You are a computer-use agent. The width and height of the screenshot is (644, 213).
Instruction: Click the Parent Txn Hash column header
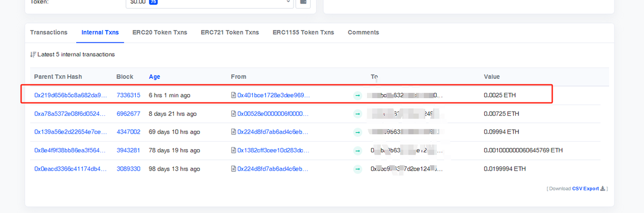[x=58, y=77]
